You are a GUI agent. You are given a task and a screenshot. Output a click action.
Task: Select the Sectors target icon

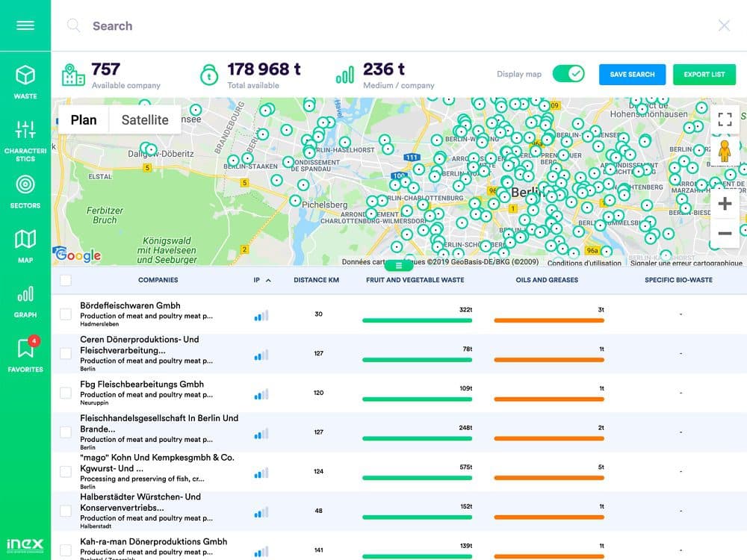click(x=25, y=190)
